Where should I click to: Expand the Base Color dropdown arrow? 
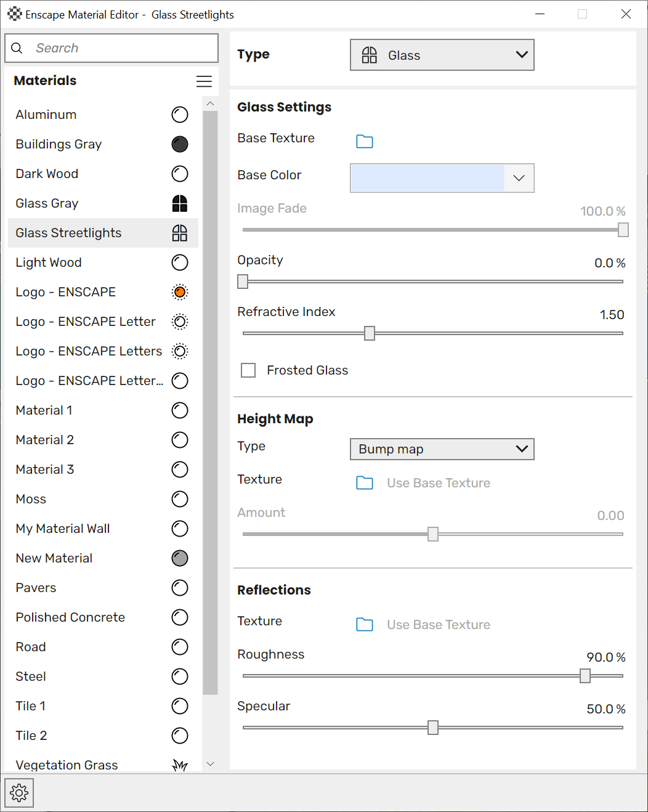point(519,178)
